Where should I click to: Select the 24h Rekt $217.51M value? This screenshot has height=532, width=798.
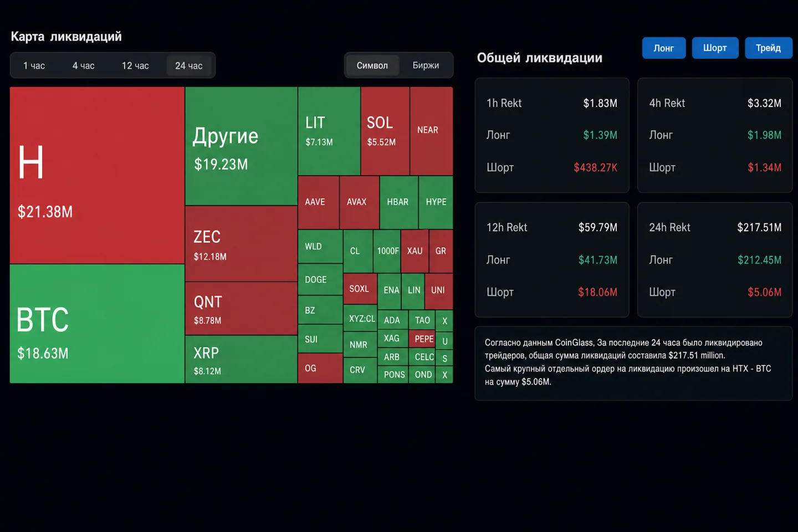coord(759,228)
